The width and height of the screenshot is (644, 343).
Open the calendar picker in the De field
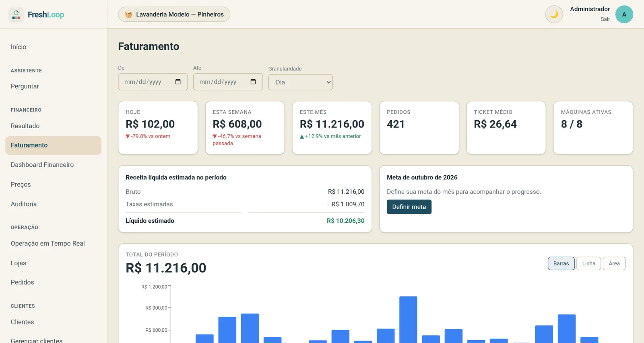178,82
